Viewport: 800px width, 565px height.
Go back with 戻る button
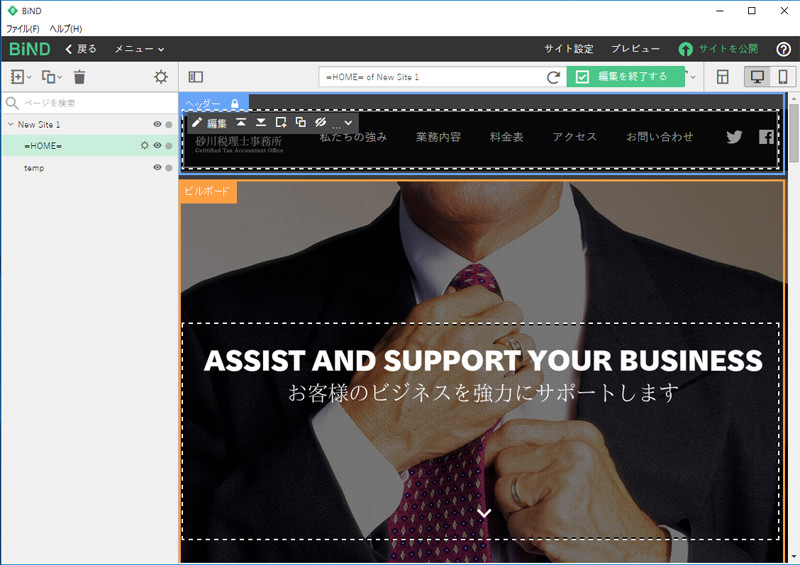(81, 49)
